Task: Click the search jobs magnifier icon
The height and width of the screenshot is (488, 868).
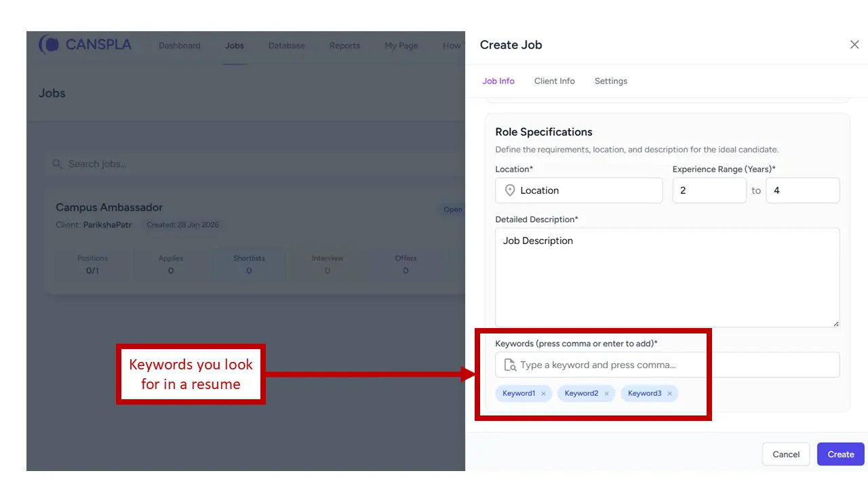Action: point(57,164)
